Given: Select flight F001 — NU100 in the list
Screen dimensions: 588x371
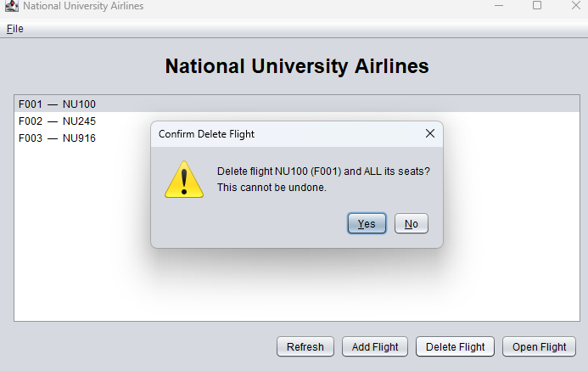Looking at the screenshot, I should pos(57,104).
